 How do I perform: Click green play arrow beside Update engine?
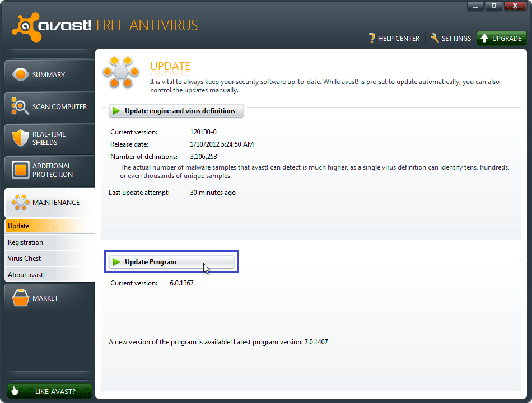tap(116, 111)
